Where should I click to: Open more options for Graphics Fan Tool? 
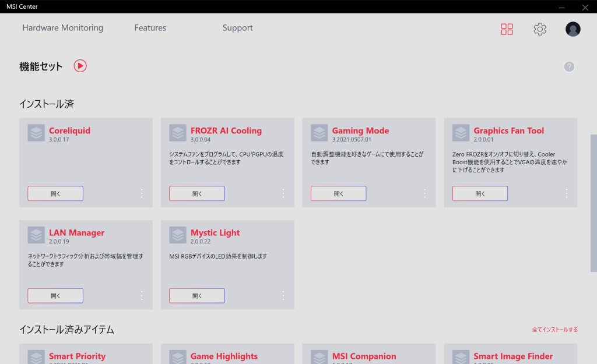pos(567,193)
